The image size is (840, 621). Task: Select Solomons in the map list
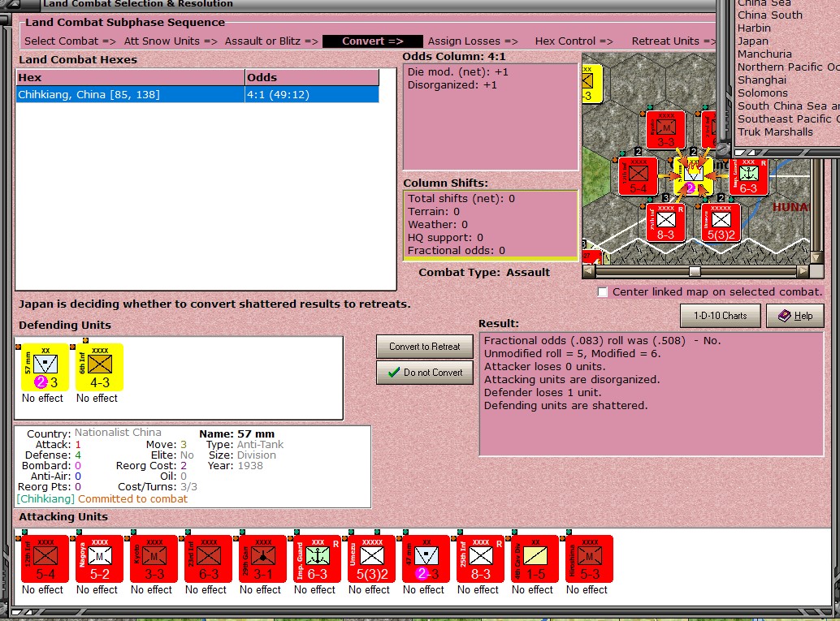762,93
